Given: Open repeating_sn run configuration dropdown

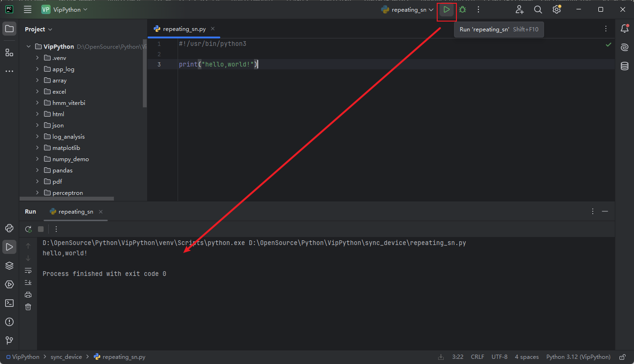Looking at the screenshot, I should click(x=407, y=9).
